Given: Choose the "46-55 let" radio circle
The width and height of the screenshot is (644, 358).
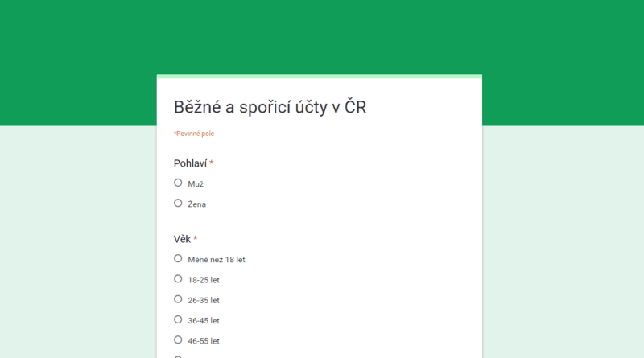Looking at the screenshot, I should (178, 339).
